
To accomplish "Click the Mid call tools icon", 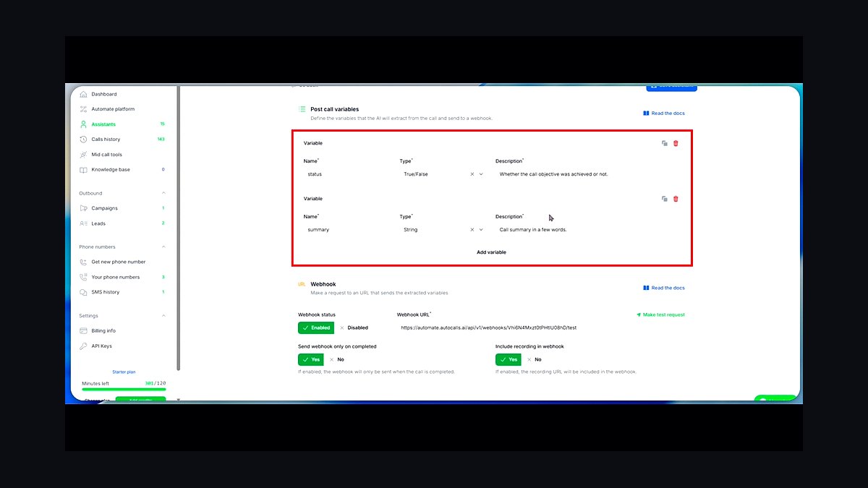I will click(x=83, y=155).
